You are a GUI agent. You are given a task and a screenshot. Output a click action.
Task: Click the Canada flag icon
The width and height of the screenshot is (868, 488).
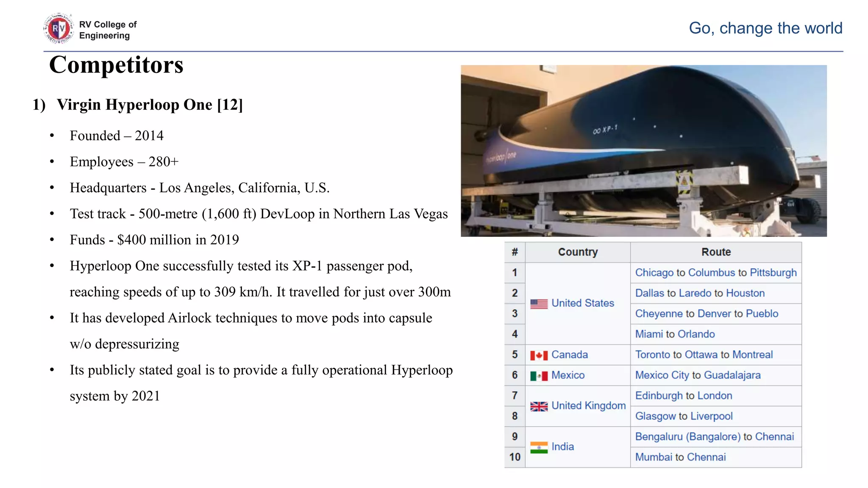(x=539, y=355)
